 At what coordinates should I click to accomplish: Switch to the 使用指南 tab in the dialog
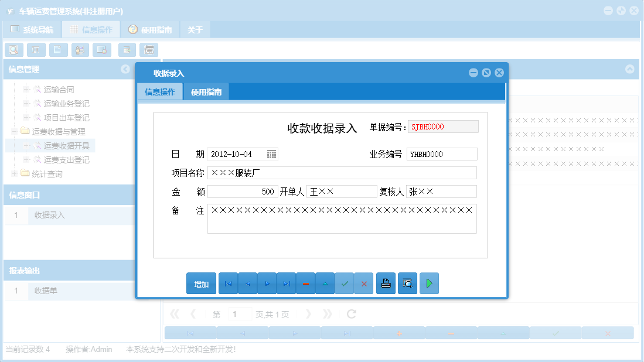point(207,91)
